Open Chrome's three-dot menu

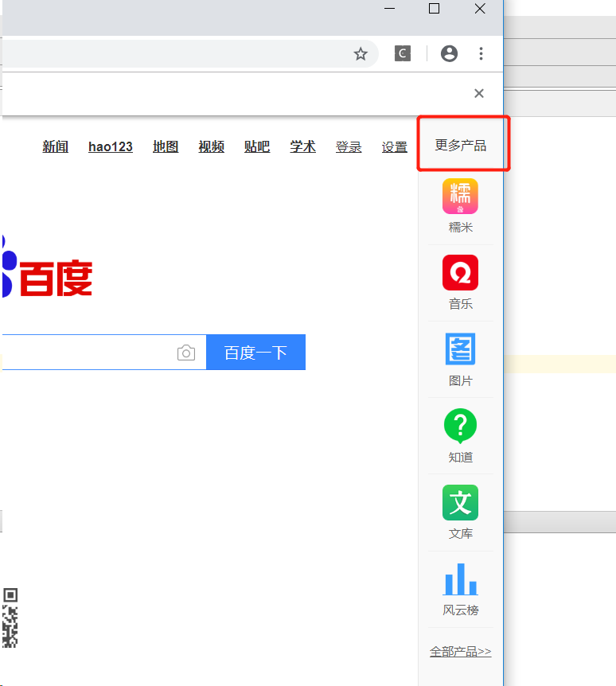[x=481, y=54]
